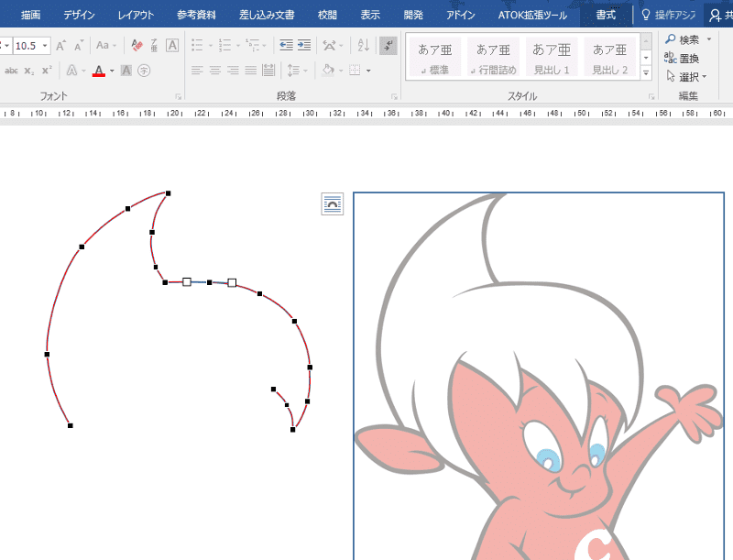Open the 書式 tab
This screenshot has width=733, height=560.
606,15
